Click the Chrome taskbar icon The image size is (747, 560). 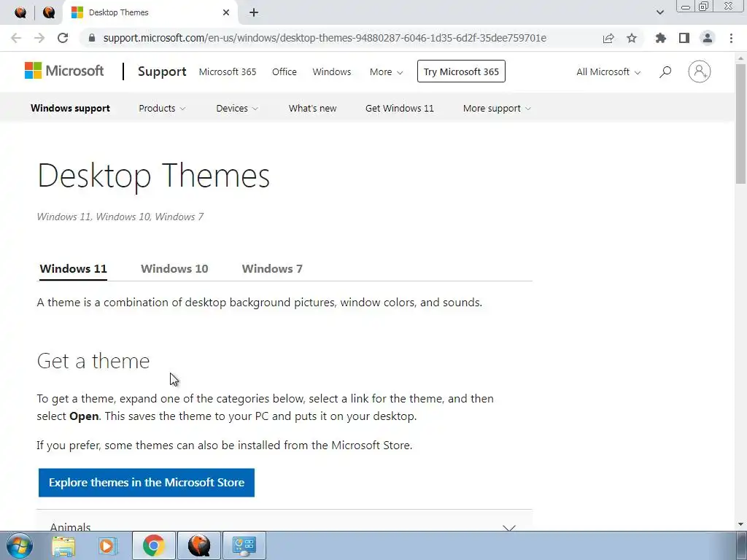click(x=153, y=545)
